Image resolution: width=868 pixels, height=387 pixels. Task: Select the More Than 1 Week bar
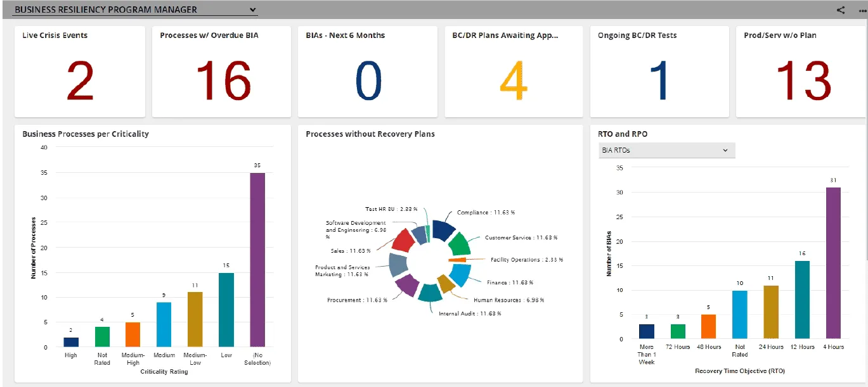[x=646, y=331]
